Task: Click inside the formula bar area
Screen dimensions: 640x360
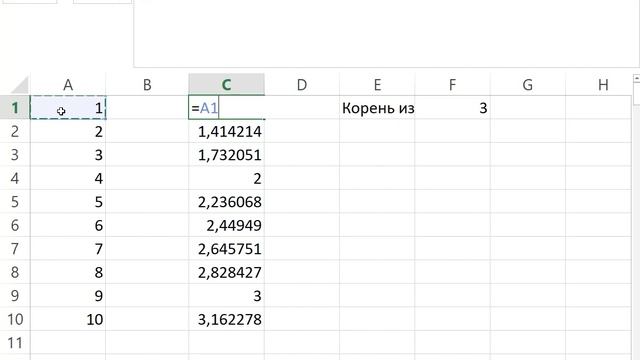Action: point(386,33)
